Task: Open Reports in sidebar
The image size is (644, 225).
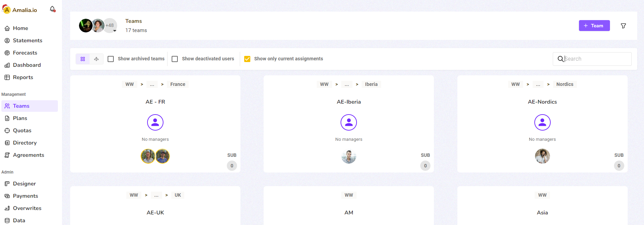Action: 30,77
